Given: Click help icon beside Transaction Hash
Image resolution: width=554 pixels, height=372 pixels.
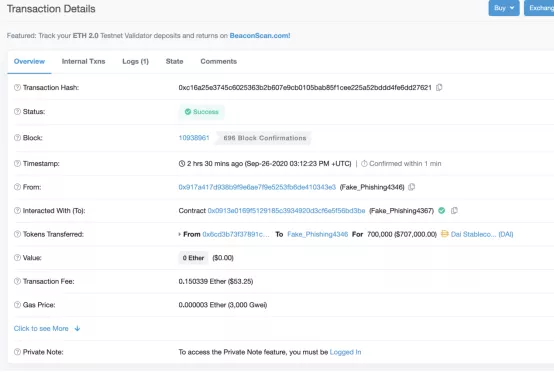Looking at the screenshot, I should click(x=17, y=87).
